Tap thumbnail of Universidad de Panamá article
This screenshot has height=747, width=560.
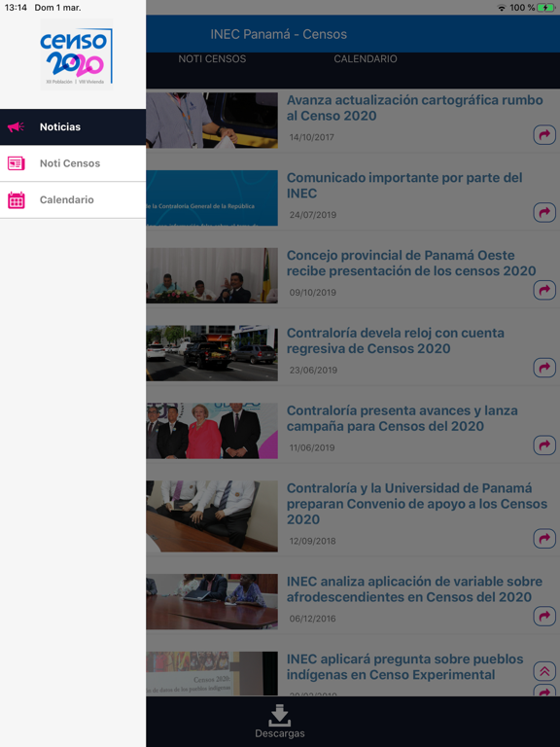pyautogui.click(x=212, y=516)
